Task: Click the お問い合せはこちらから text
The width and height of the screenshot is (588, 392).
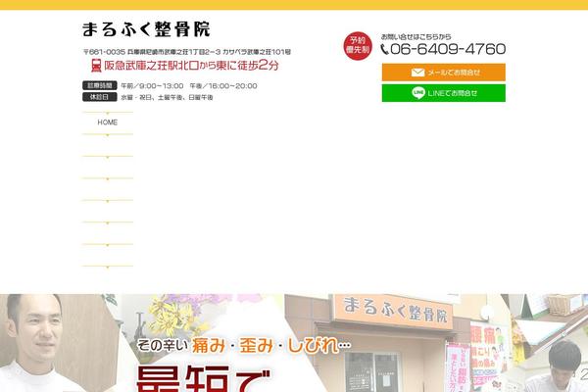Action: 416,37
